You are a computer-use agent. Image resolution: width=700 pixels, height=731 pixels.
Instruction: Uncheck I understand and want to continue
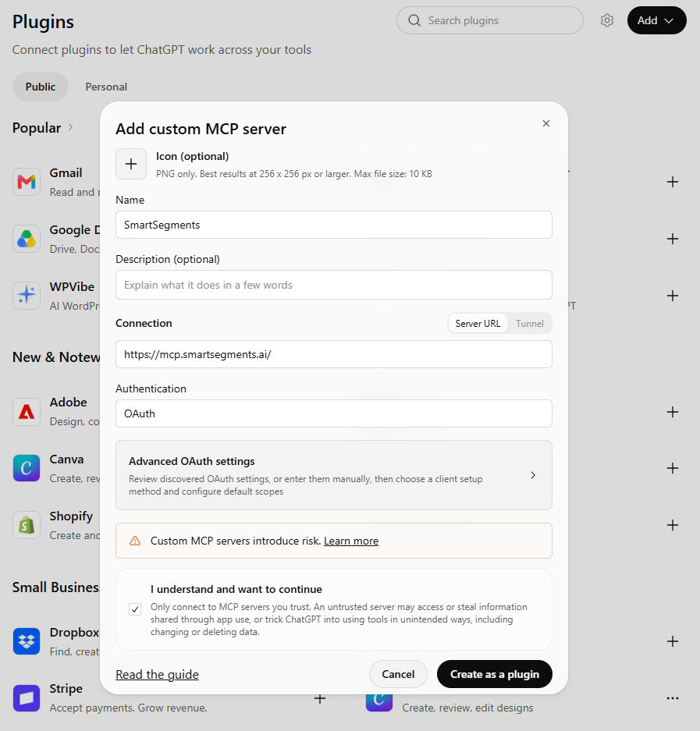[x=135, y=609]
